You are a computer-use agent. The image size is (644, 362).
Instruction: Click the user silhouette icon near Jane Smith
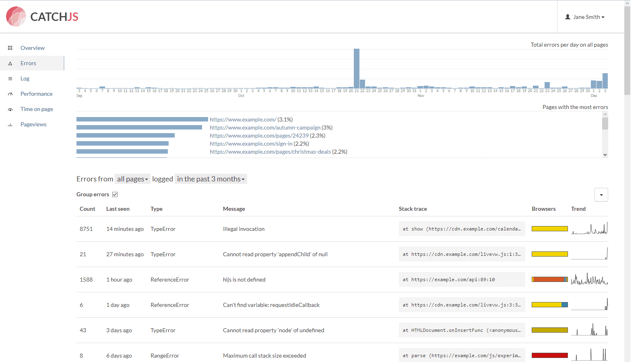point(568,16)
